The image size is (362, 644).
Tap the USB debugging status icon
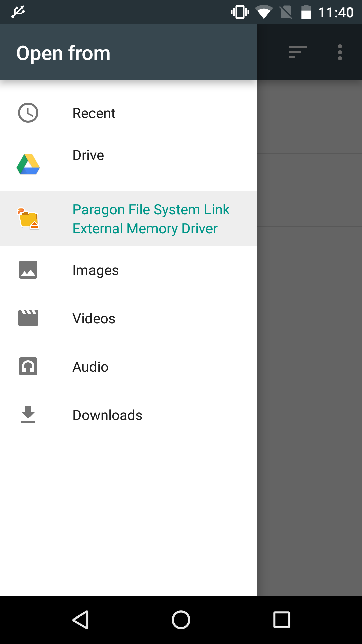(x=18, y=12)
